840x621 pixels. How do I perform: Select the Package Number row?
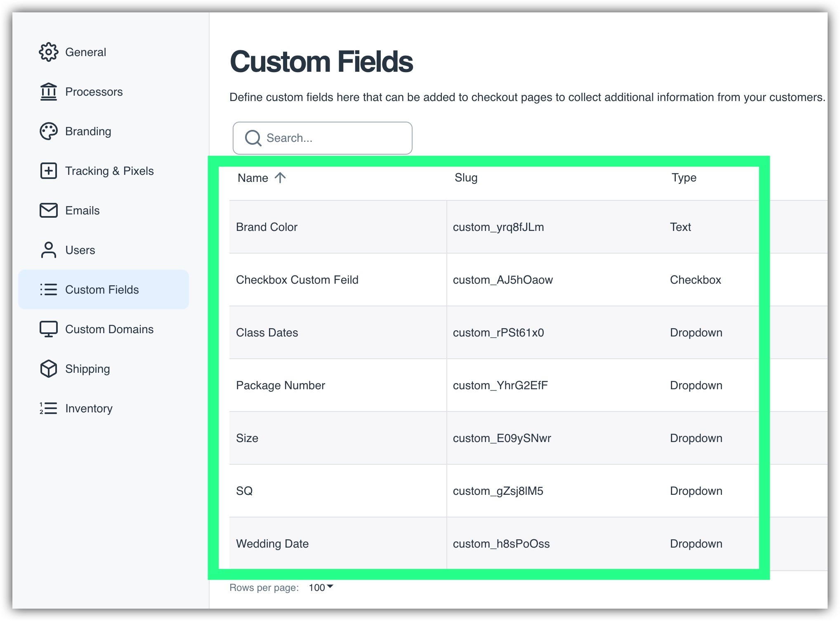click(280, 385)
